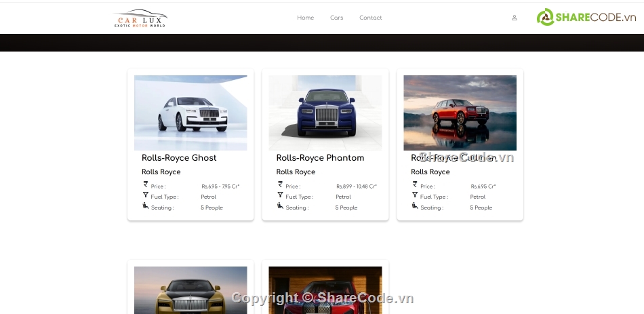This screenshot has height=314, width=644.
Task: Click the Car Lux logo
Action: (x=140, y=18)
